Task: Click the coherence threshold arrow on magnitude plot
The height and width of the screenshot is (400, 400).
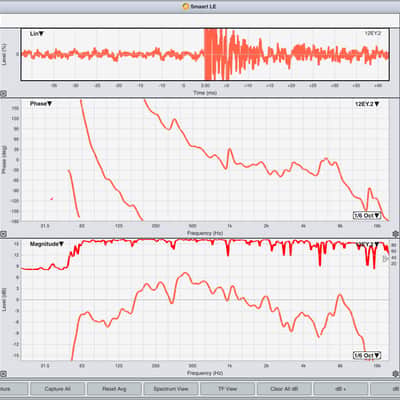Action: pyautogui.click(x=386, y=258)
